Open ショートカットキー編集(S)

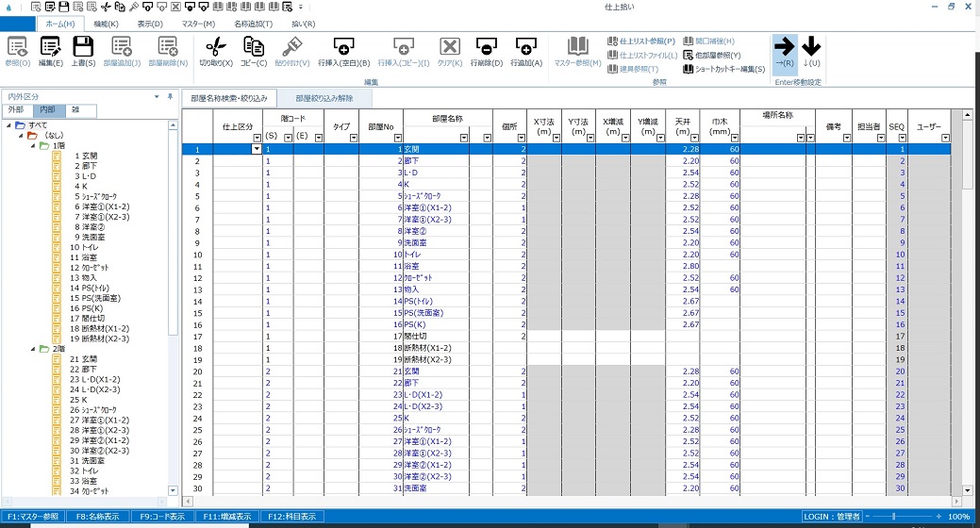pyautogui.click(x=723, y=69)
